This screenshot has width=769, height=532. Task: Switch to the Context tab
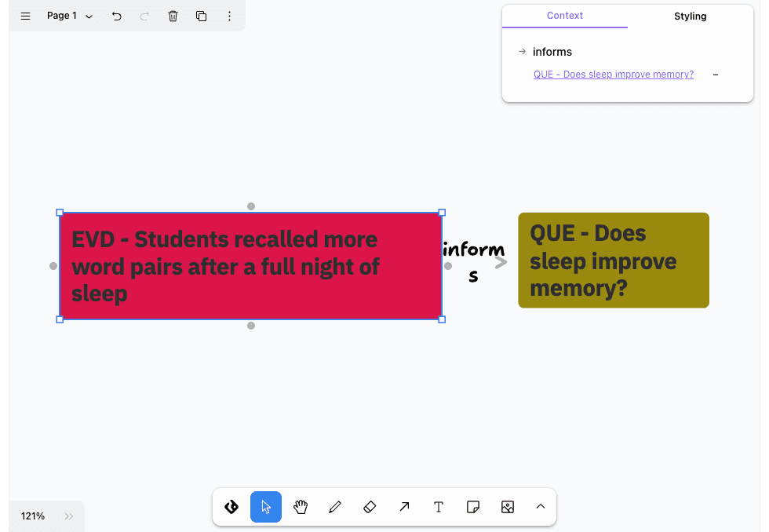pyautogui.click(x=564, y=16)
